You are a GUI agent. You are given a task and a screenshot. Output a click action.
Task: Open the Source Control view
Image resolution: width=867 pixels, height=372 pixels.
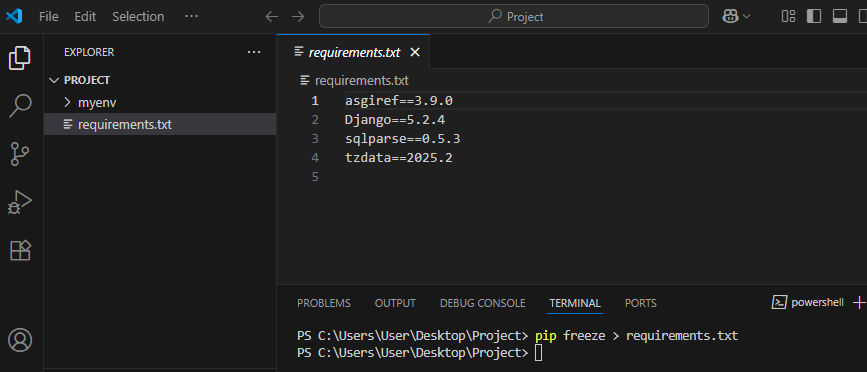[x=20, y=154]
